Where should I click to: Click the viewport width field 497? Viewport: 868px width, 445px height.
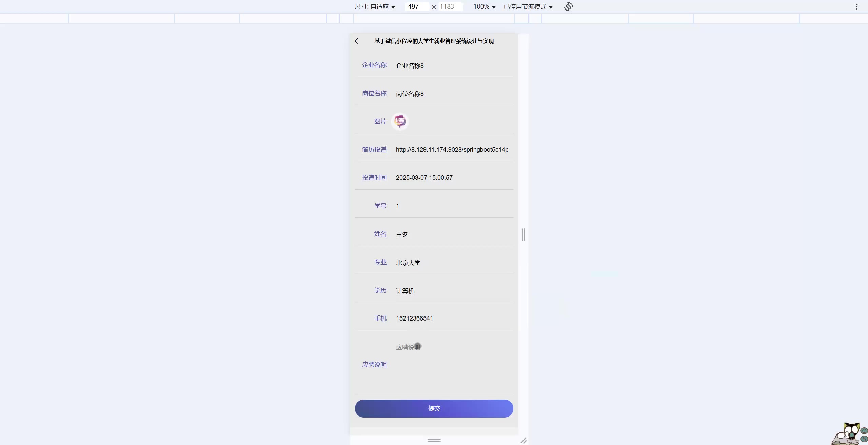[416, 7]
